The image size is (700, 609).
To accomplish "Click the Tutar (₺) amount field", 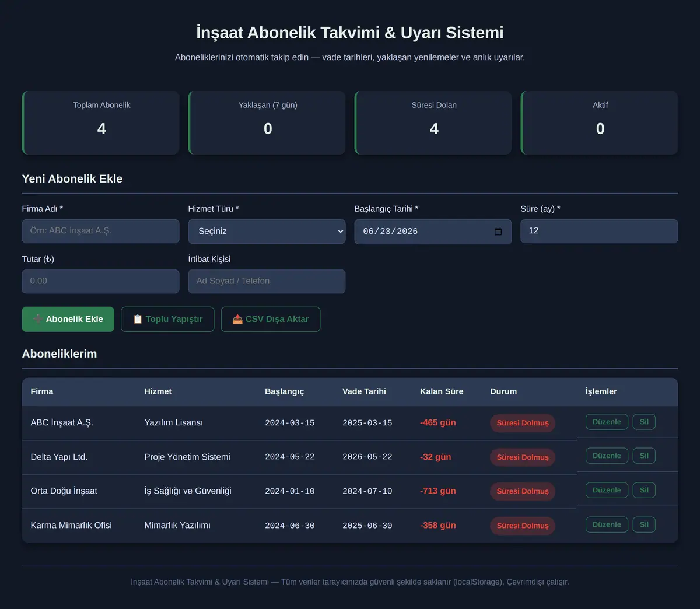I will click(100, 281).
